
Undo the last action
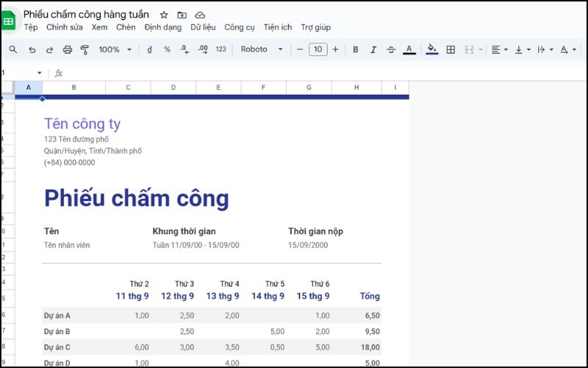(32, 49)
